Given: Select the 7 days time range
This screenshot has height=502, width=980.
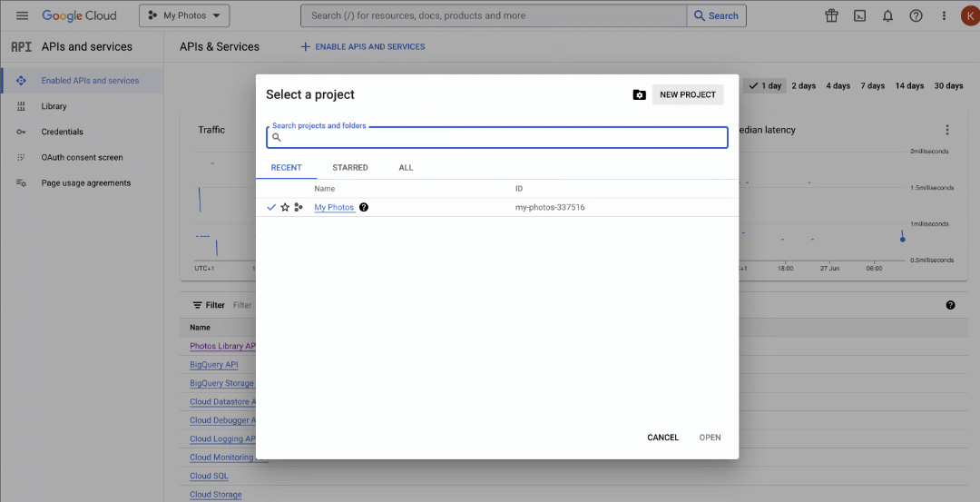Looking at the screenshot, I should [873, 85].
